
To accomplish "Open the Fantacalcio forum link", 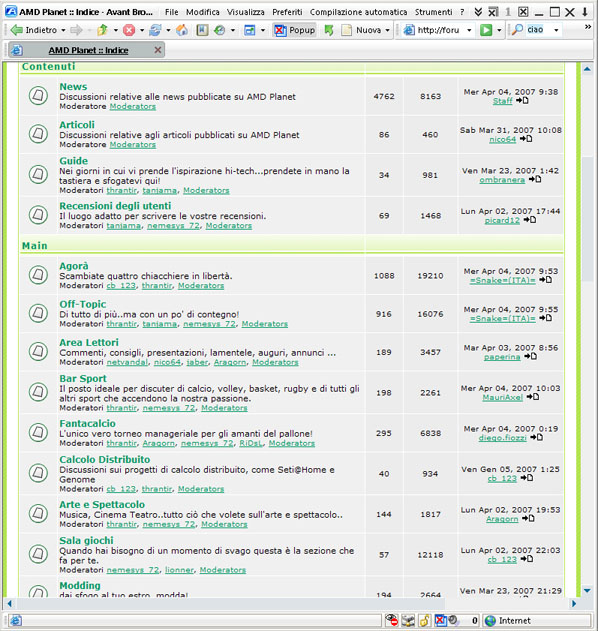I will point(87,423).
